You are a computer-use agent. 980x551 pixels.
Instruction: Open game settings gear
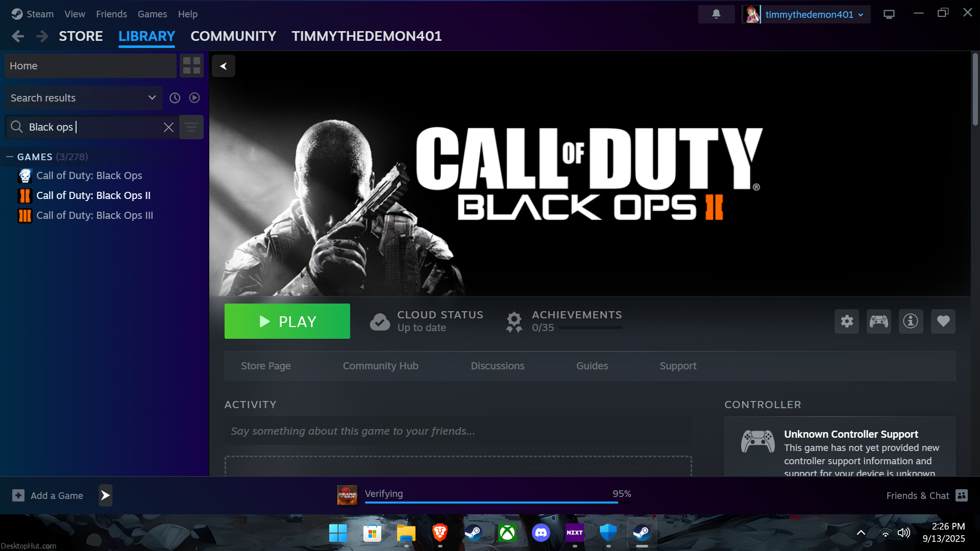[847, 321]
